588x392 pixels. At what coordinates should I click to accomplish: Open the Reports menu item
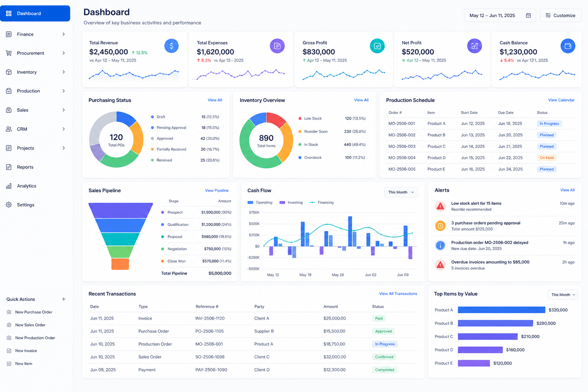point(35,167)
